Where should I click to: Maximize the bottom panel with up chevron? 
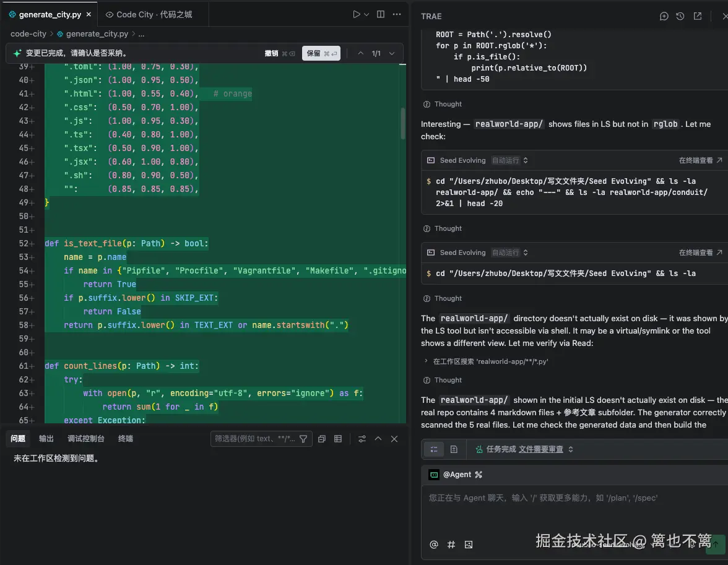click(x=378, y=439)
